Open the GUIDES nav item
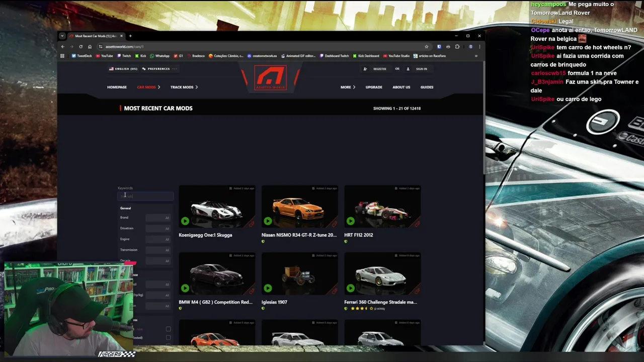This screenshot has height=362, width=644. (427, 87)
